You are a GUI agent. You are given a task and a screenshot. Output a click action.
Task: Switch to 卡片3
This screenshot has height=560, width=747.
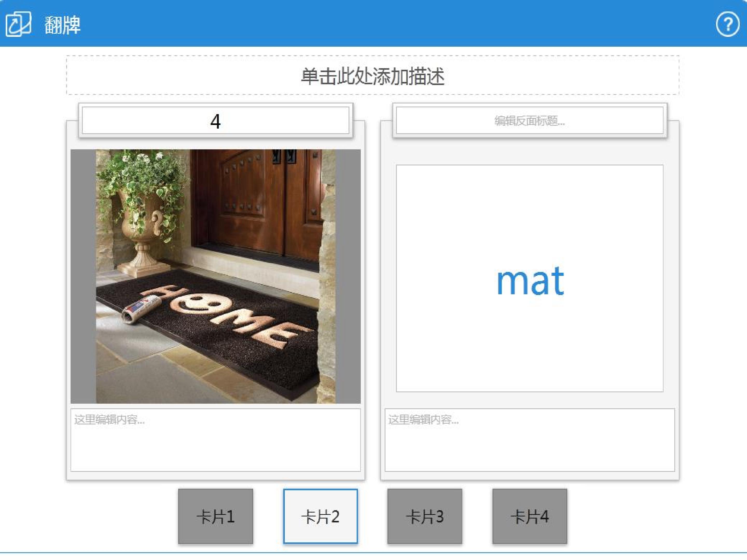(x=425, y=516)
